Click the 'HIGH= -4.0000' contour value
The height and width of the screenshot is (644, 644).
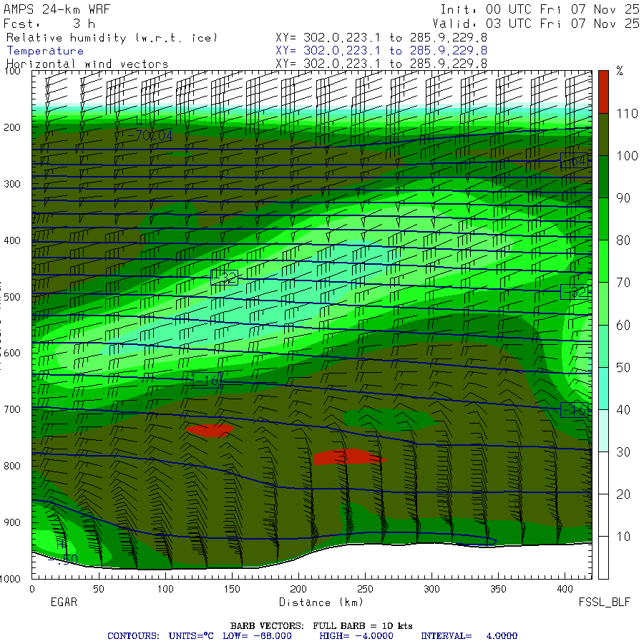coord(356,636)
